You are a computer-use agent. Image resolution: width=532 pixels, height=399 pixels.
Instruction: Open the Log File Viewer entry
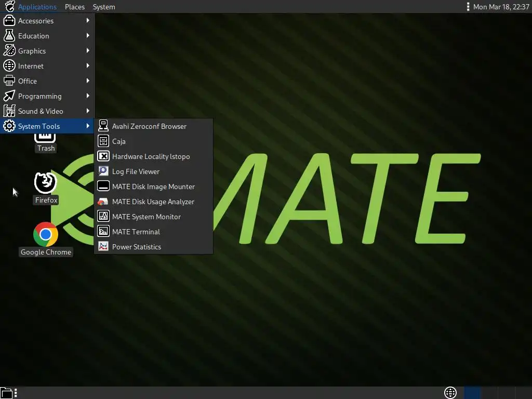pyautogui.click(x=153, y=171)
